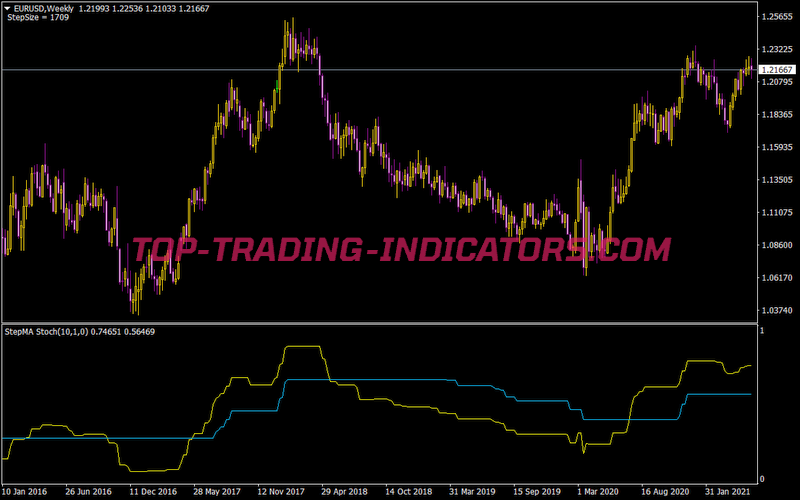Click the '29 Apr 2018' date label
Viewport: 800px width, 500px height.
[344, 492]
